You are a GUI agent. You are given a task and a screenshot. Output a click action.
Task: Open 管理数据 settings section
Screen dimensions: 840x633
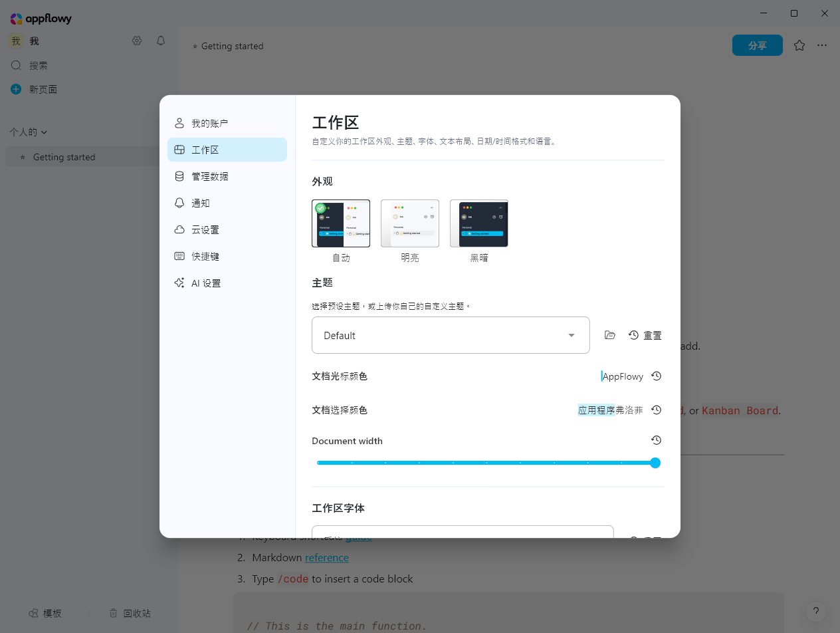click(227, 176)
